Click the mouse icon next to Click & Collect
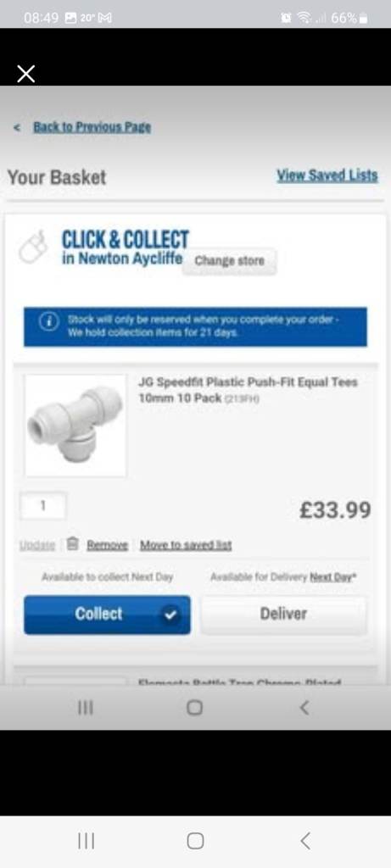 click(33, 248)
